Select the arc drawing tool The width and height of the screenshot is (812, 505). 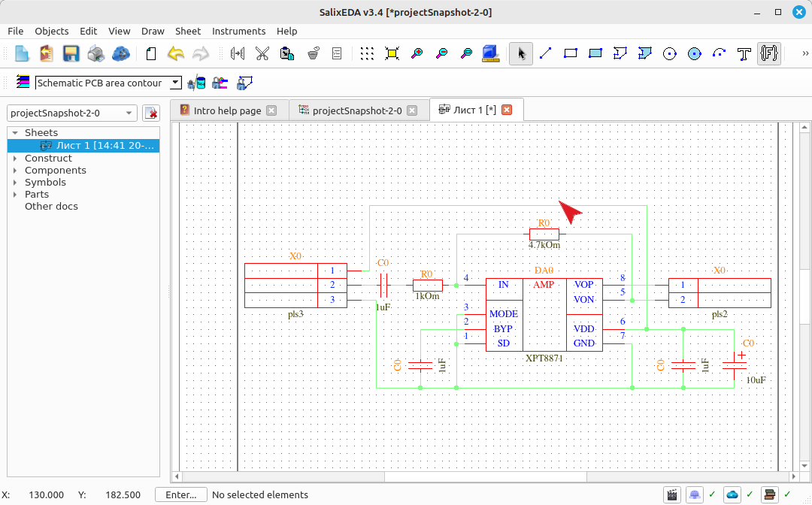[x=720, y=53]
